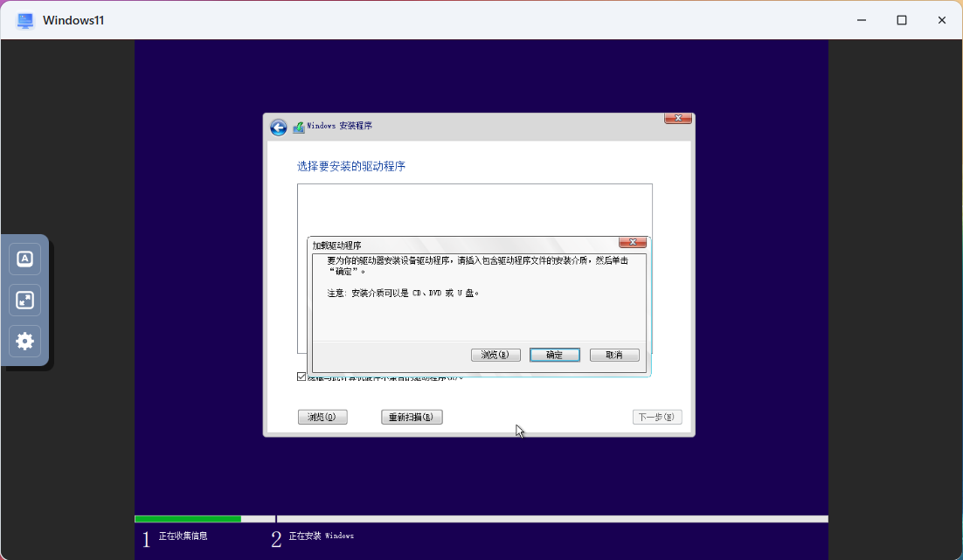Cancel with the 取消 button
This screenshot has height=560, width=963.
(x=614, y=355)
